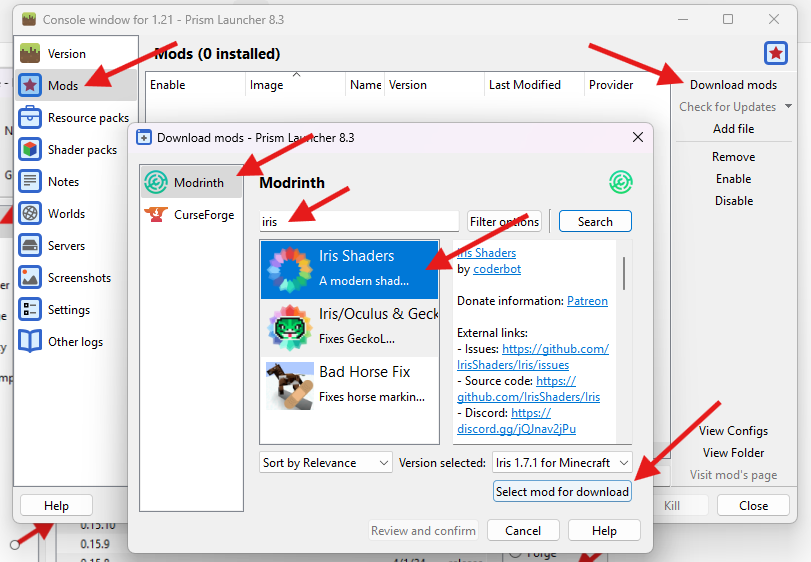Click the Filter options button

pyautogui.click(x=504, y=222)
